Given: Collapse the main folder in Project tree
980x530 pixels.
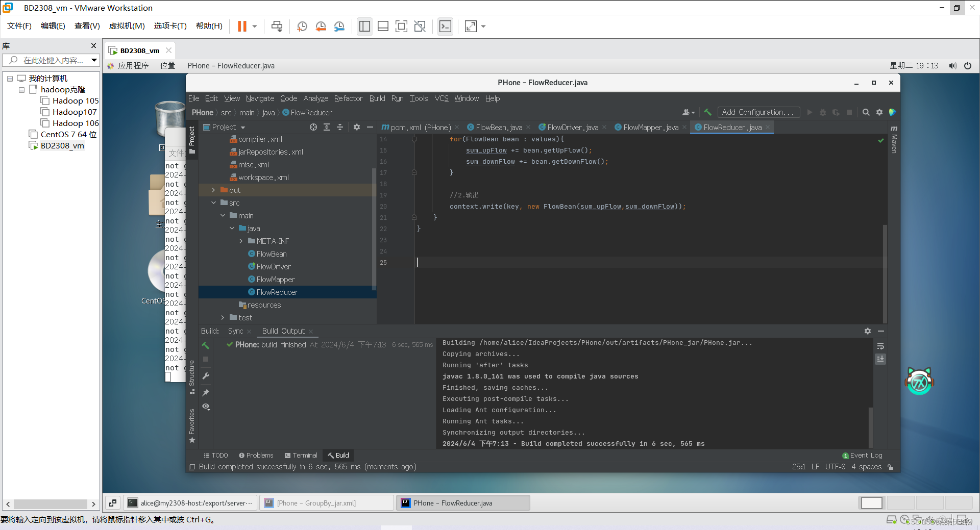Looking at the screenshot, I should point(223,215).
